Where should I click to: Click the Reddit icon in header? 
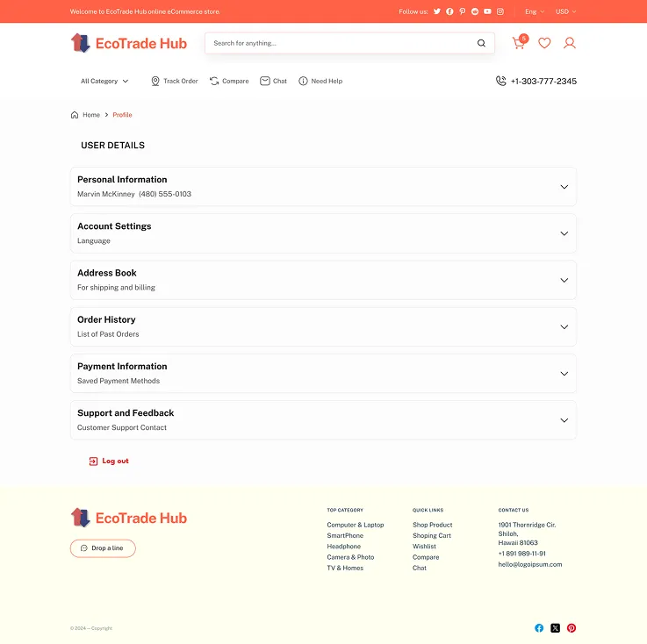[x=475, y=11]
